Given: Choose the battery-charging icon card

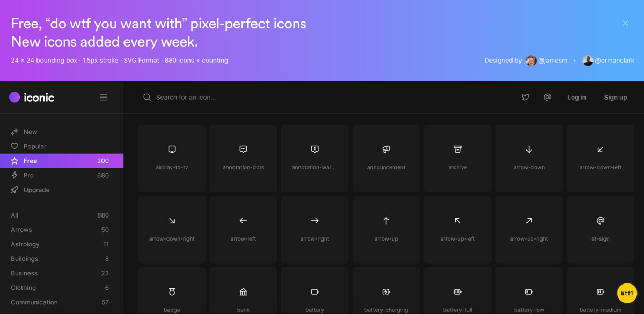Looking at the screenshot, I should click(x=386, y=291).
